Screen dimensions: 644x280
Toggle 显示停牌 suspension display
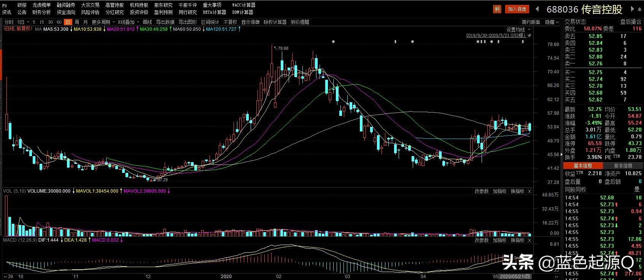(x=250, y=22)
